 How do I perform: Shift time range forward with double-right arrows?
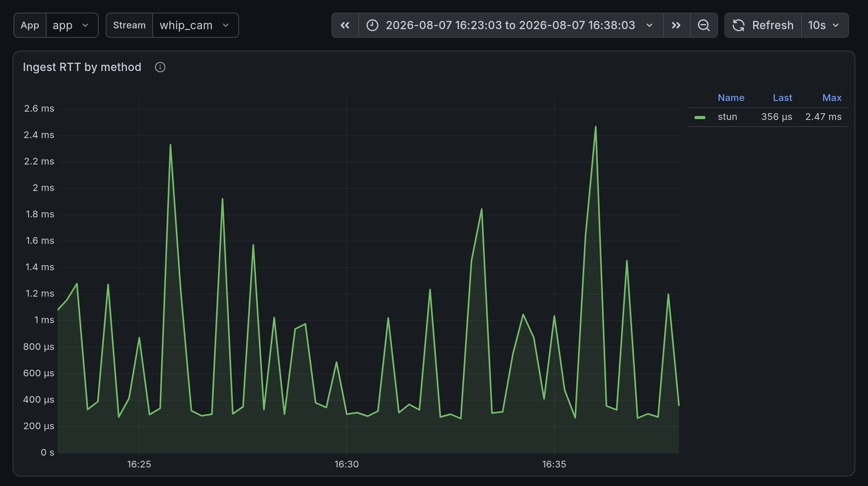[676, 25]
